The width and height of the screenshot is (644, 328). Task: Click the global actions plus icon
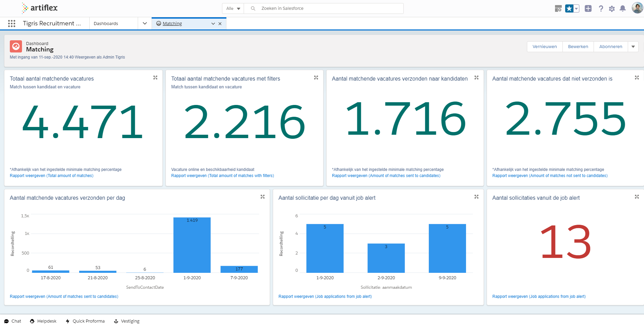click(588, 8)
